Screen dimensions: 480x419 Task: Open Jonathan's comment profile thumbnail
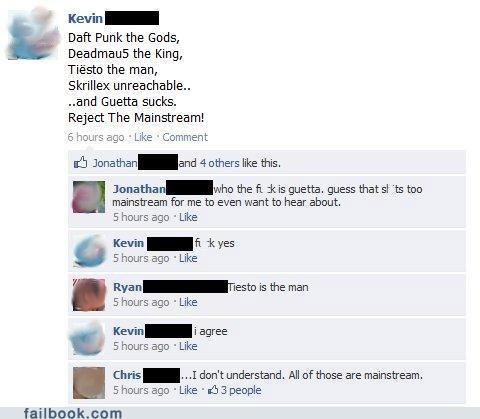tap(89, 197)
